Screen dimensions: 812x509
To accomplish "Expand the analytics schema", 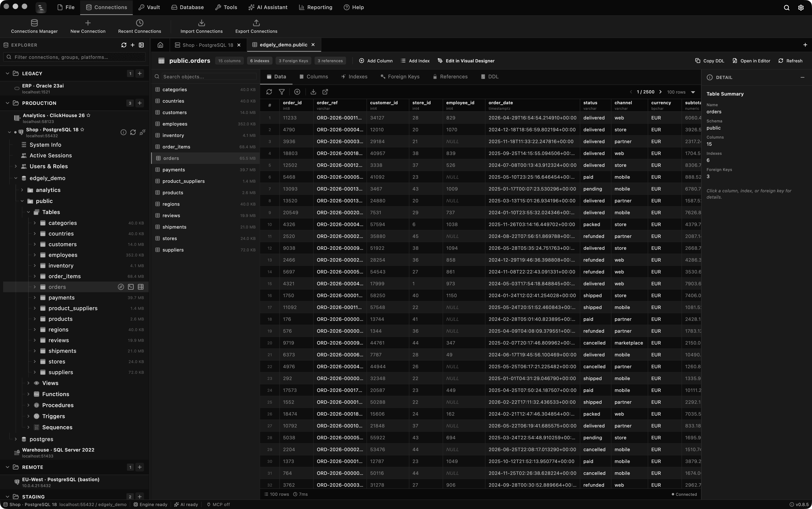I will 22,190.
